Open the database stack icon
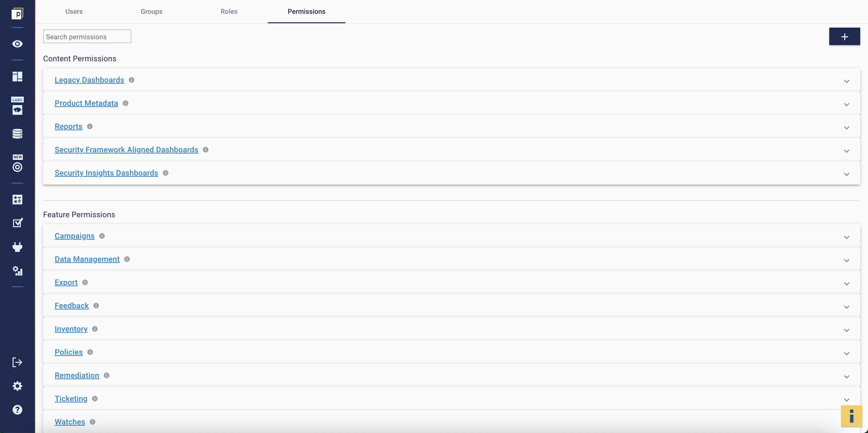 [17, 133]
